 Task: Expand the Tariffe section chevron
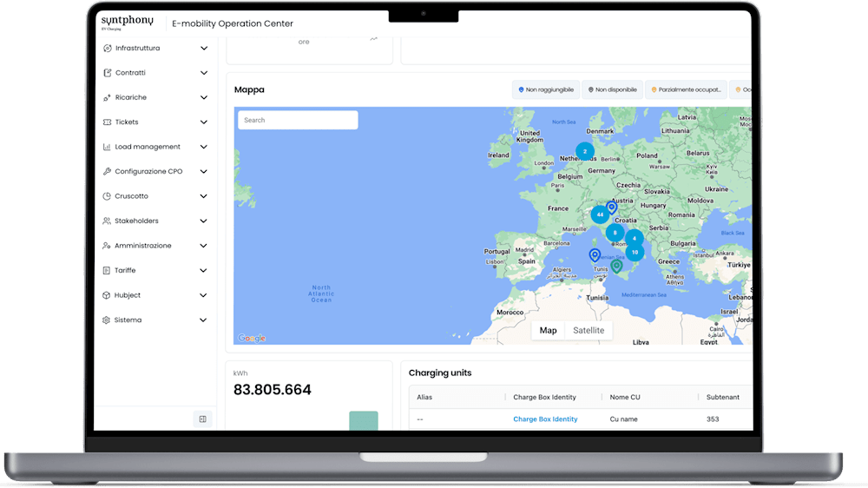pyautogui.click(x=204, y=271)
